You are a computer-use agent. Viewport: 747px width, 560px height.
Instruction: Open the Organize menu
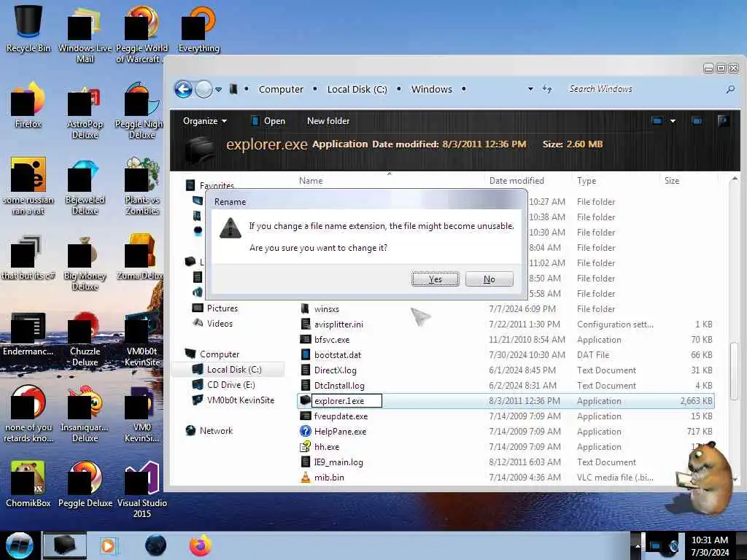(x=204, y=121)
